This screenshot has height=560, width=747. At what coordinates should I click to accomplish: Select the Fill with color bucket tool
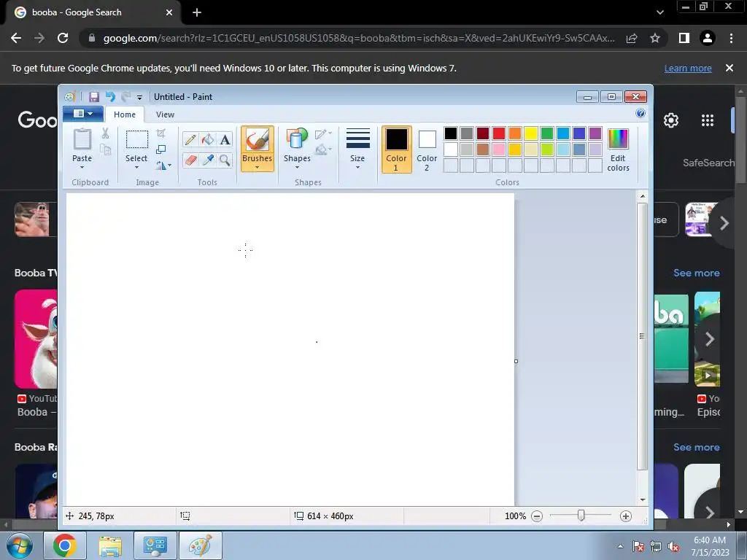click(x=208, y=139)
